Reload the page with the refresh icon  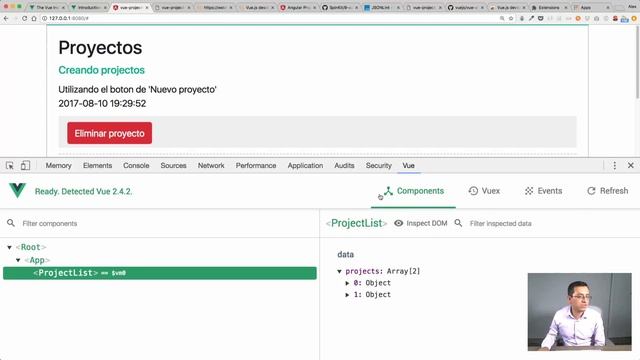point(24,18)
